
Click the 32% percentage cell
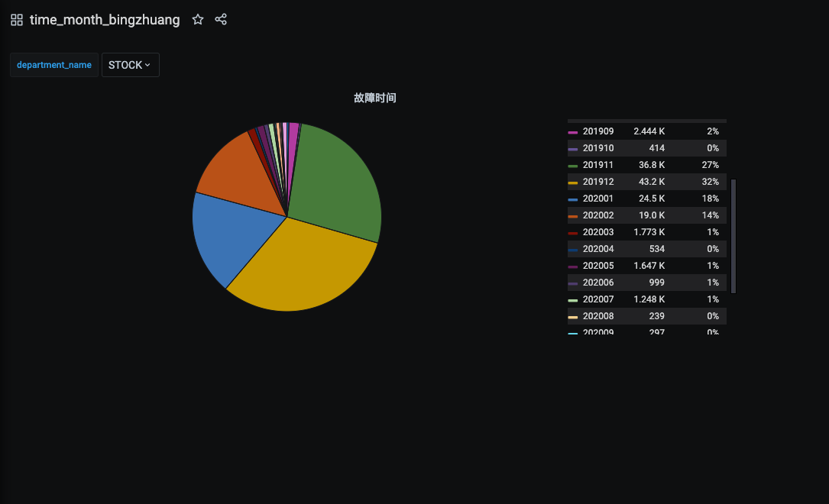tap(710, 182)
